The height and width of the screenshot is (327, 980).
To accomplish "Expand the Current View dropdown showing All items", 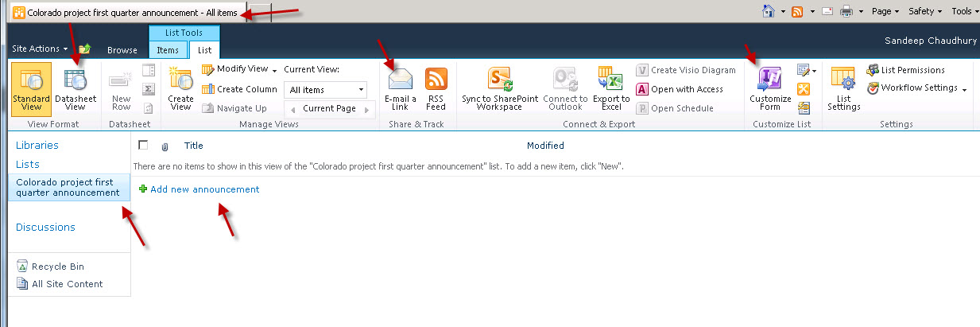I will click(327, 90).
